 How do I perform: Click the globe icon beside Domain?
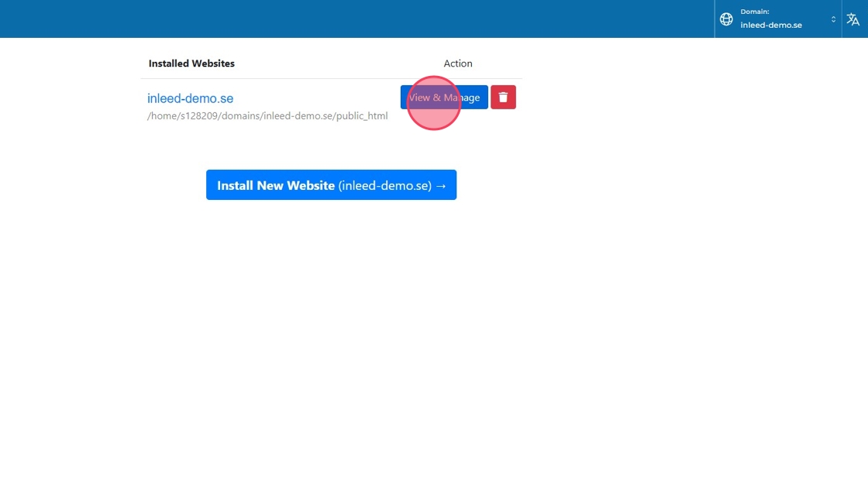coord(726,19)
